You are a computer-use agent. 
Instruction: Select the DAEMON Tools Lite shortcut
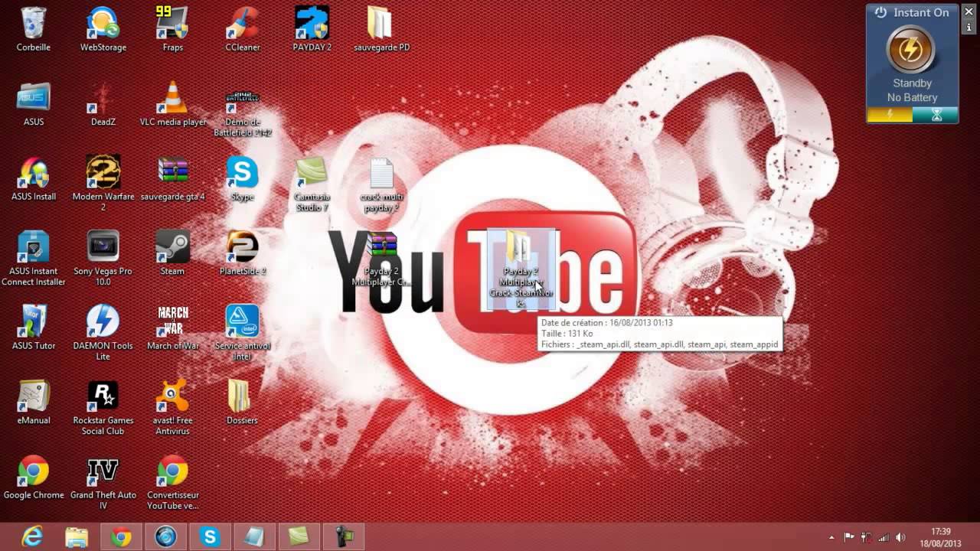click(x=103, y=333)
